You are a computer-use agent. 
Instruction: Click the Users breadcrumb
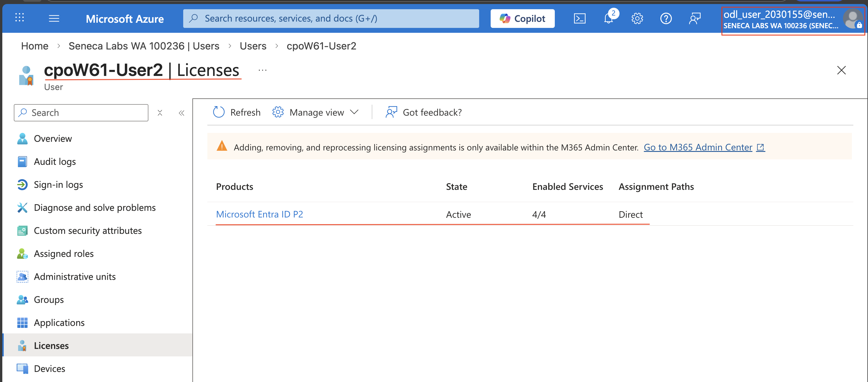point(253,46)
